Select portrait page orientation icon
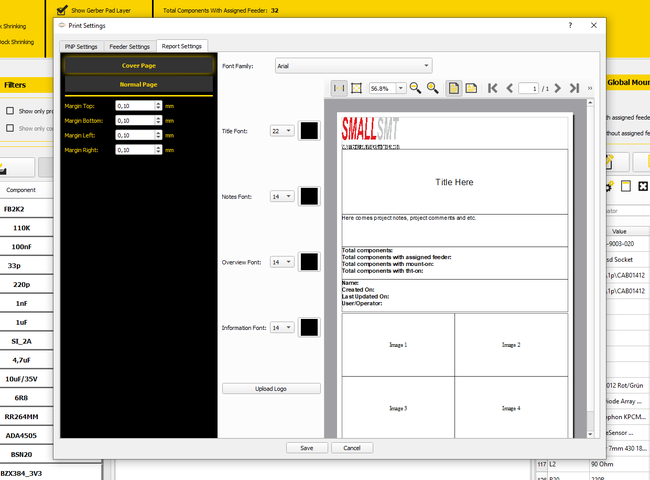Screen dimensions: 650x480 454,88
